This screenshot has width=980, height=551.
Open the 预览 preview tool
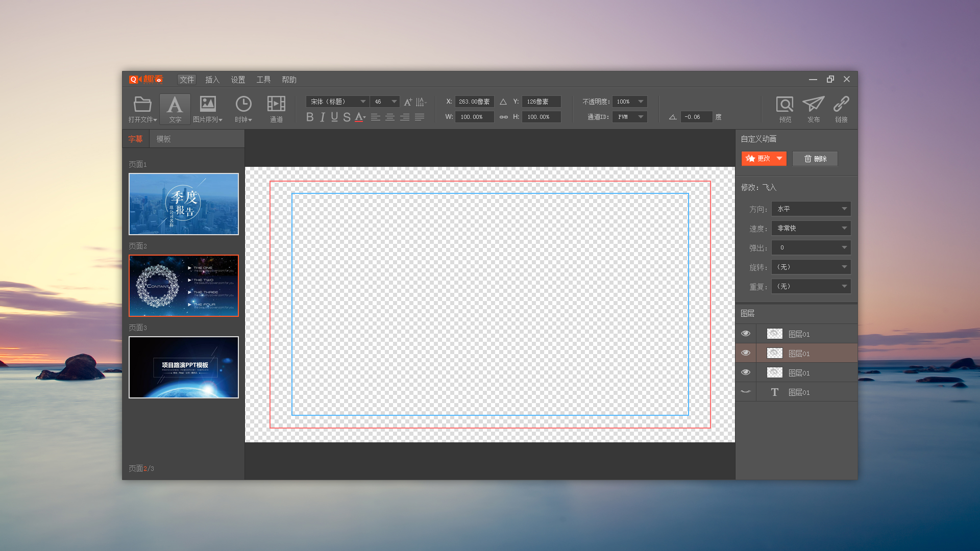(x=785, y=109)
